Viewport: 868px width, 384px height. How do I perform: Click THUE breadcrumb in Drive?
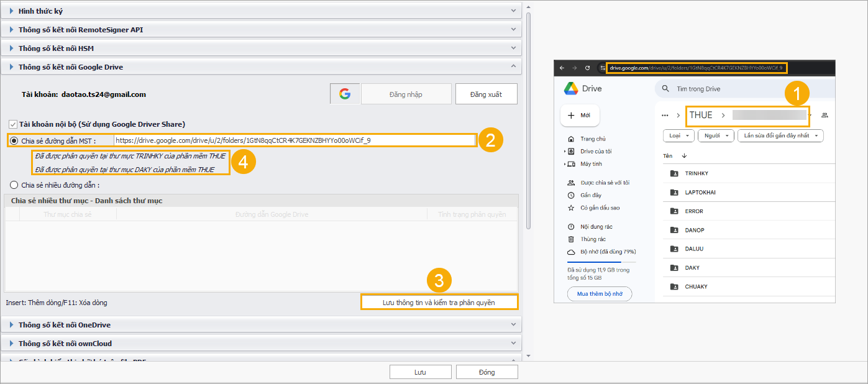coord(701,115)
